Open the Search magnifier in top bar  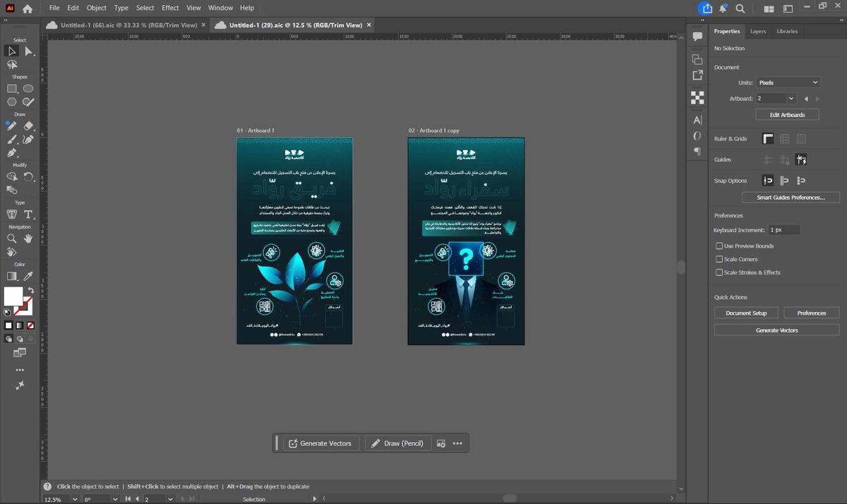tap(740, 8)
